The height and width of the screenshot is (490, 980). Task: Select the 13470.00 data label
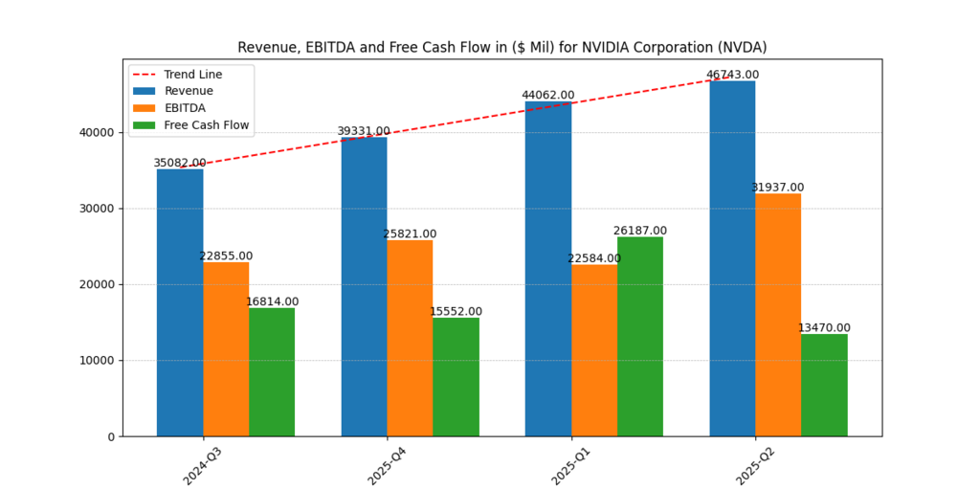824,328
